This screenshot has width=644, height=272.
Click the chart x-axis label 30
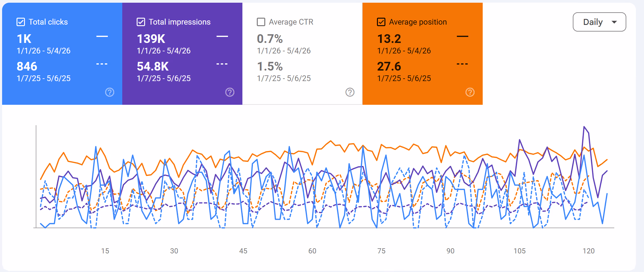pos(174,251)
